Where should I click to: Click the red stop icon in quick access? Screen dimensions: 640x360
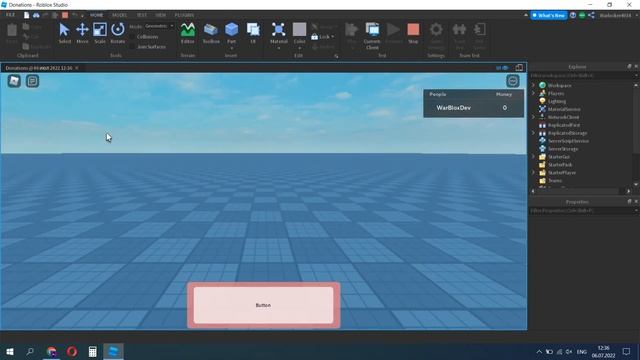coord(65,15)
